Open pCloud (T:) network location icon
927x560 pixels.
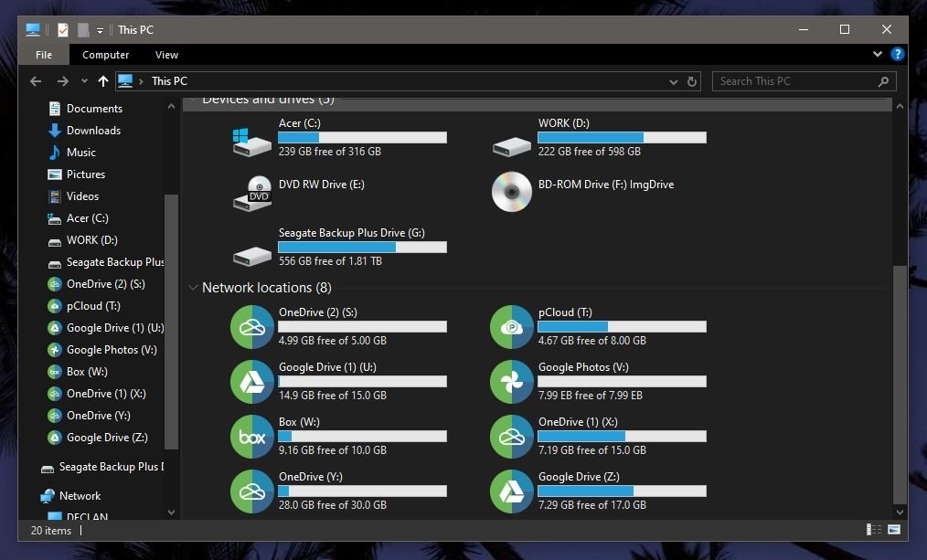511,327
